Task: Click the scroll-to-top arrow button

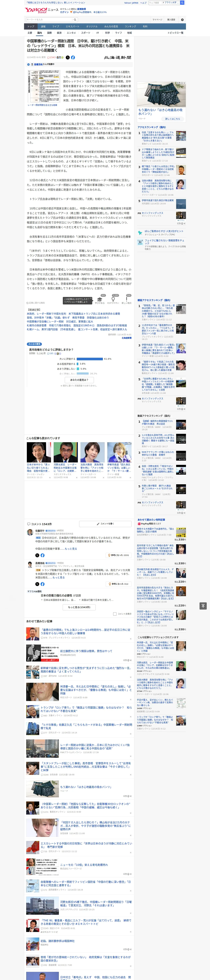Action: (x=203, y=606)
